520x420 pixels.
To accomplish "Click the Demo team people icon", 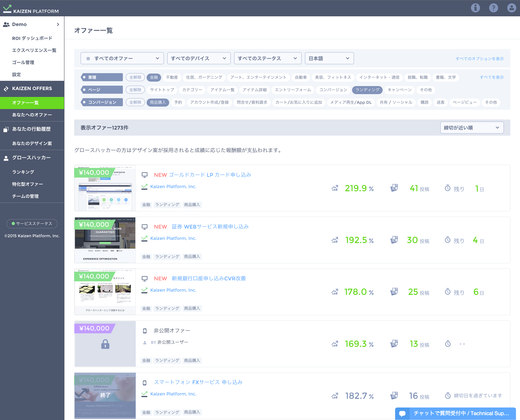I will [6, 24].
